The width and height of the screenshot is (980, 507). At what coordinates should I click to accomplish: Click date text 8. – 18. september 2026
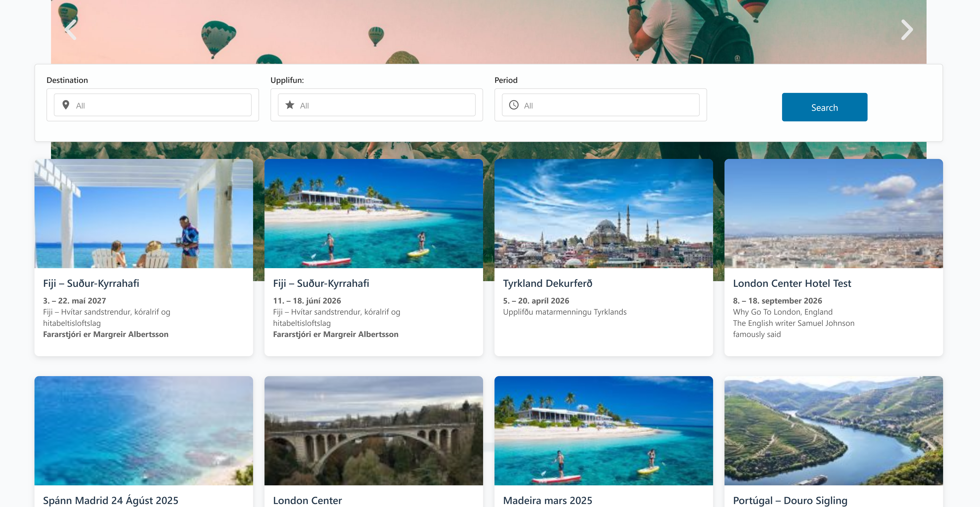778,301
